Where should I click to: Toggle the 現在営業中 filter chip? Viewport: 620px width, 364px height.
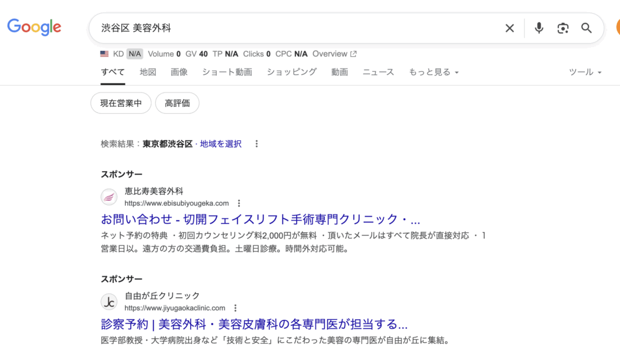(x=121, y=103)
